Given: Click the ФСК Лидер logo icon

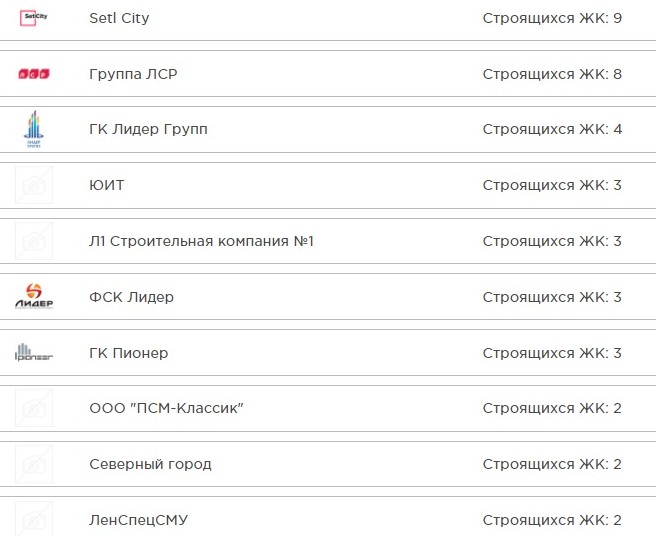Looking at the screenshot, I should (x=34, y=297).
